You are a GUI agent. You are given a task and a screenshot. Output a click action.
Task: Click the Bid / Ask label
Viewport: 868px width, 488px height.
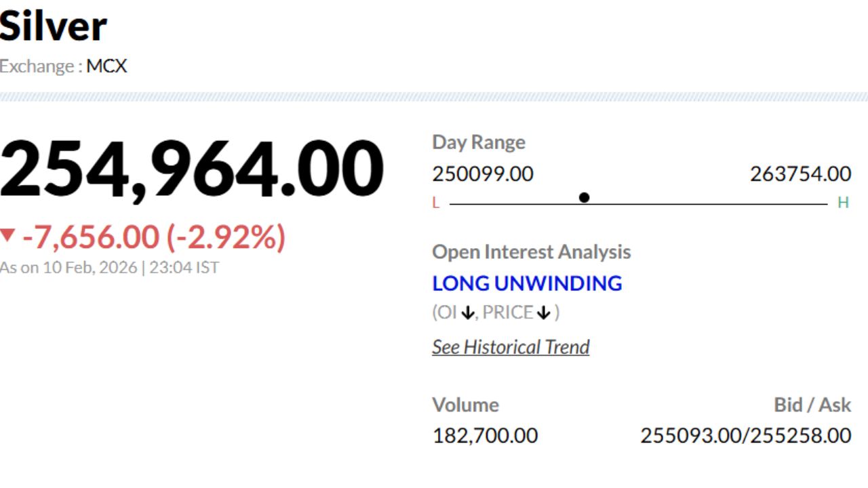tap(812, 405)
